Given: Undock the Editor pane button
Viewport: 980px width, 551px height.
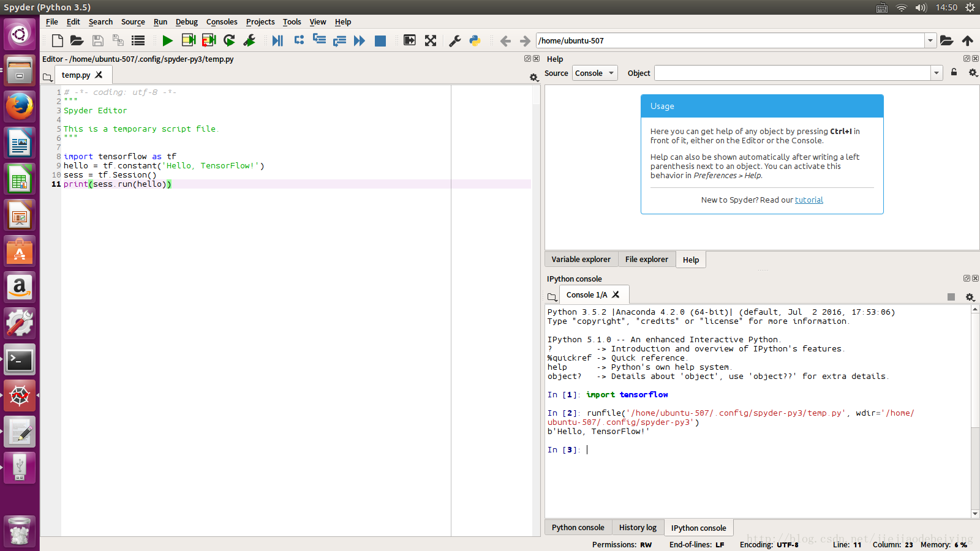Looking at the screenshot, I should pyautogui.click(x=527, y=59).
